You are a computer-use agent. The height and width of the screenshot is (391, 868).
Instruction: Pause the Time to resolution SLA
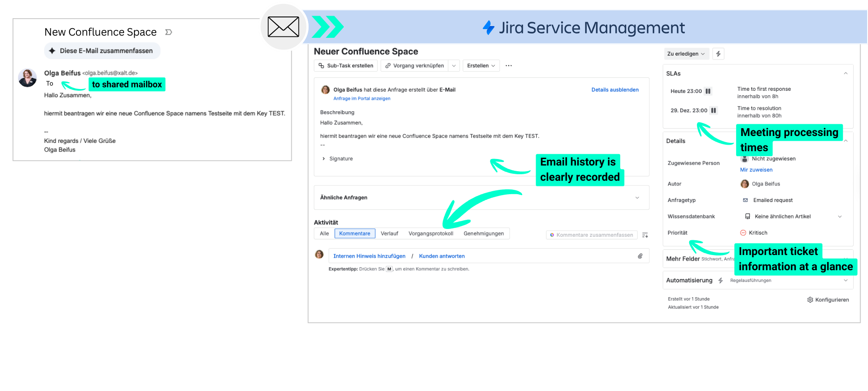click(x=713, y=110)
